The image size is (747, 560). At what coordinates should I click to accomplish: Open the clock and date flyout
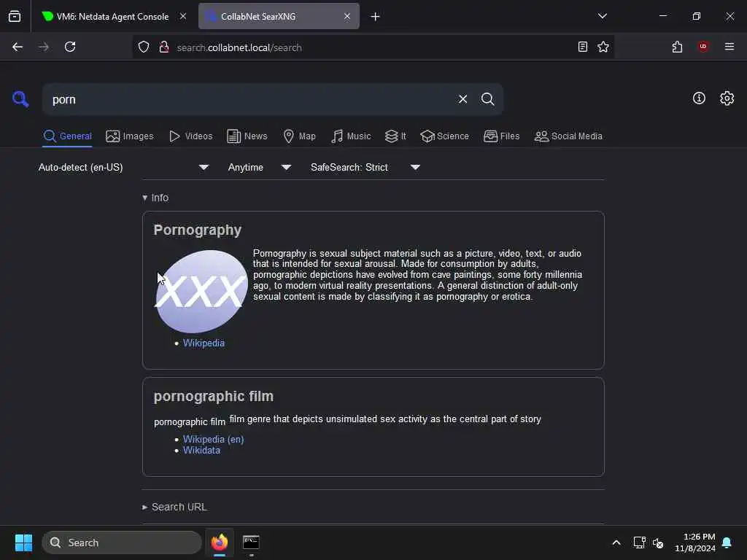(695, 542)
